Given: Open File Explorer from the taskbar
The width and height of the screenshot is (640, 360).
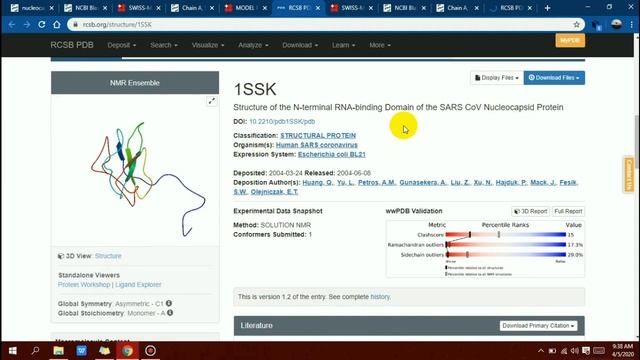Looking at the screenshot, I should pyautogui.click(x=58, y=351).
